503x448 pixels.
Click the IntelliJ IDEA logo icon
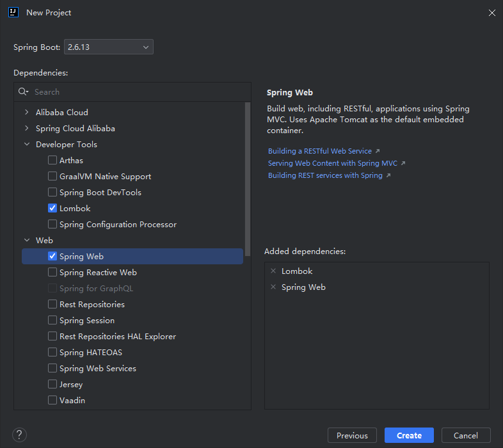pos(13,13)
